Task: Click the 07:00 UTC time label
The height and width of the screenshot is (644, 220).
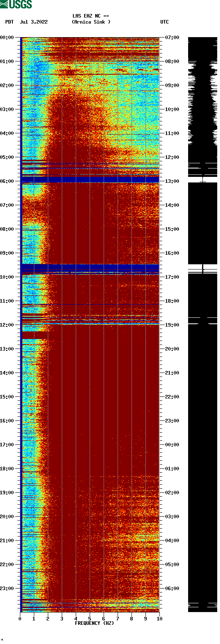Action: click(x=172, y=38)
